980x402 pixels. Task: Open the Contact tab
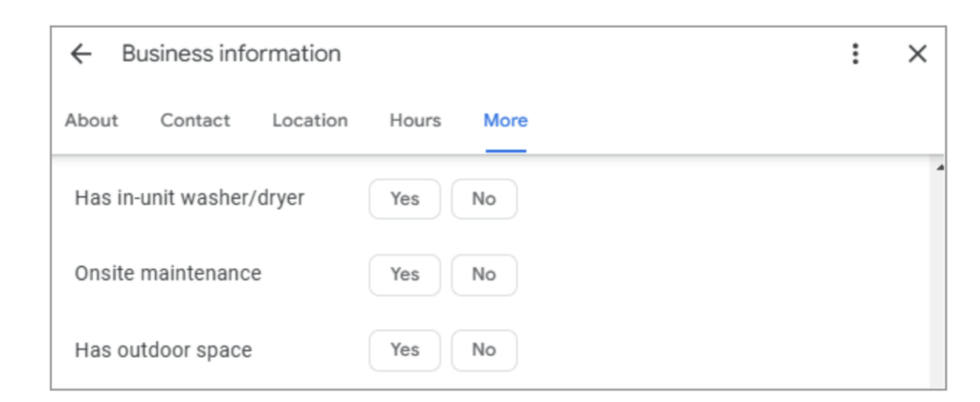(195, 121)
